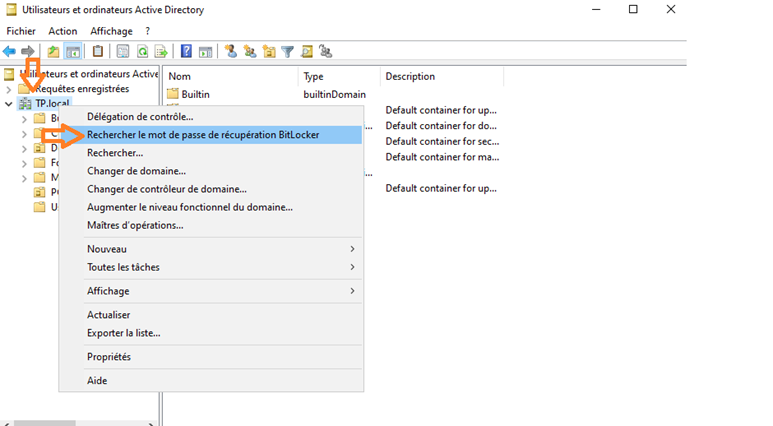Toggle the action pane toolbar icon
Screen dimensions: 773x426
click(x=206, y=51)
